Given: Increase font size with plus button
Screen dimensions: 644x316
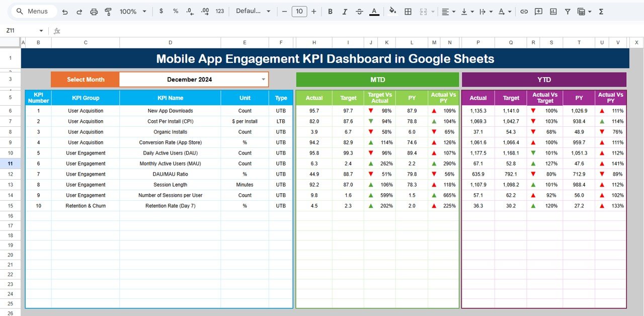Looking at the screenshot, I should point(313,11).
